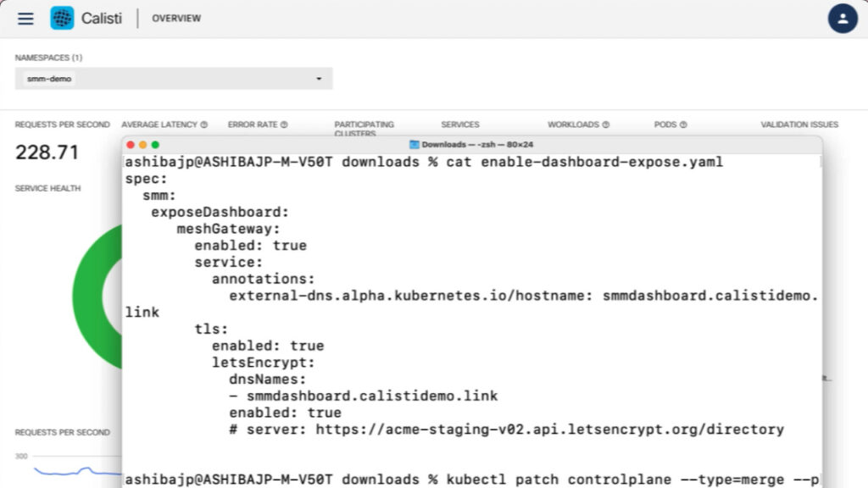Image resolution: width=868 pixels, height=488 pixels.
Task: Click the 'meshGateway:' line in terminal
Action: 229,229
